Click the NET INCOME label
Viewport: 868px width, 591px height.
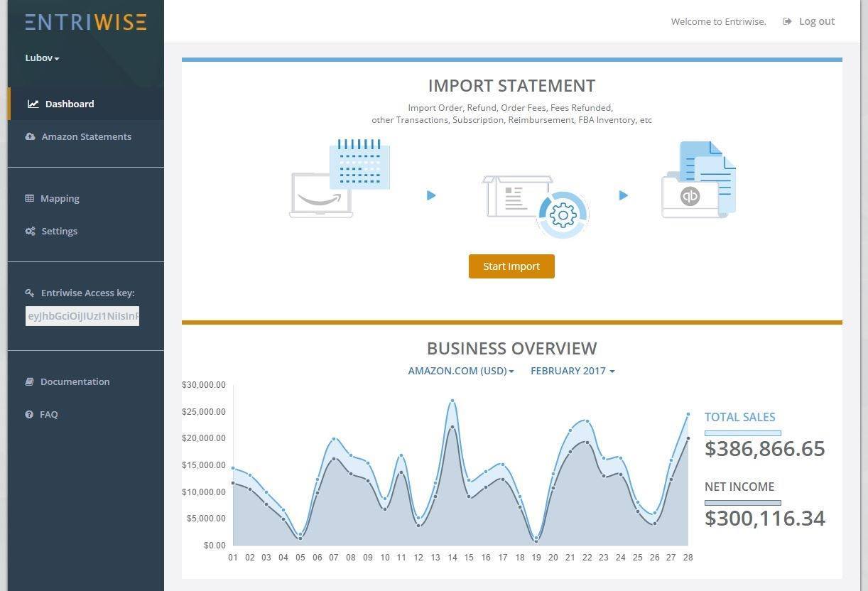(739, 487)
